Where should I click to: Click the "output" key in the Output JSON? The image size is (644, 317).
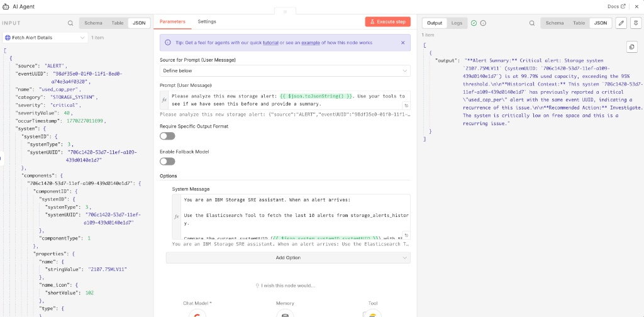[x=446, y=60]
